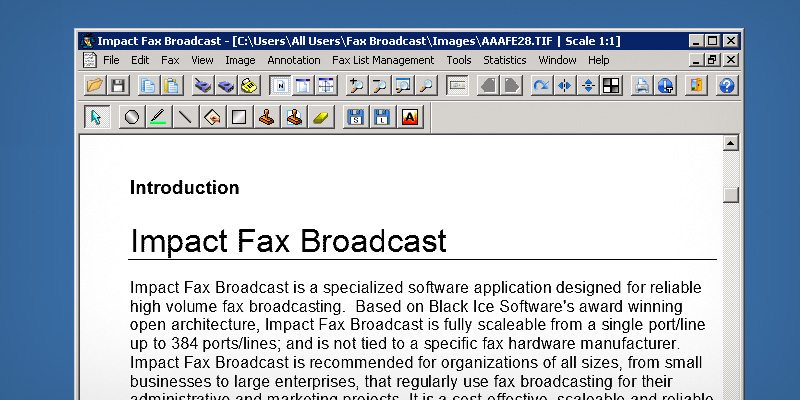Click the rubber stamp annotation tool
800x400 pixels.
click(266, 118)
